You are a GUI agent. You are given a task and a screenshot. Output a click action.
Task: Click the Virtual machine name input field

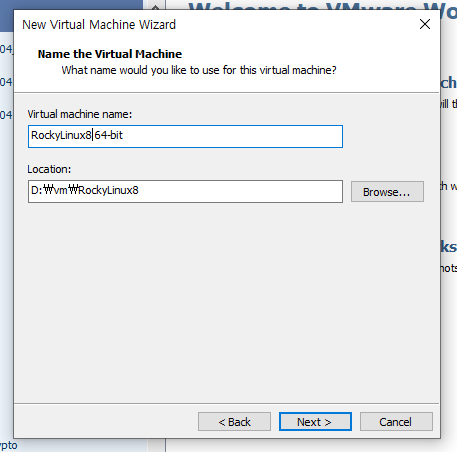click(x=185, y=136)
